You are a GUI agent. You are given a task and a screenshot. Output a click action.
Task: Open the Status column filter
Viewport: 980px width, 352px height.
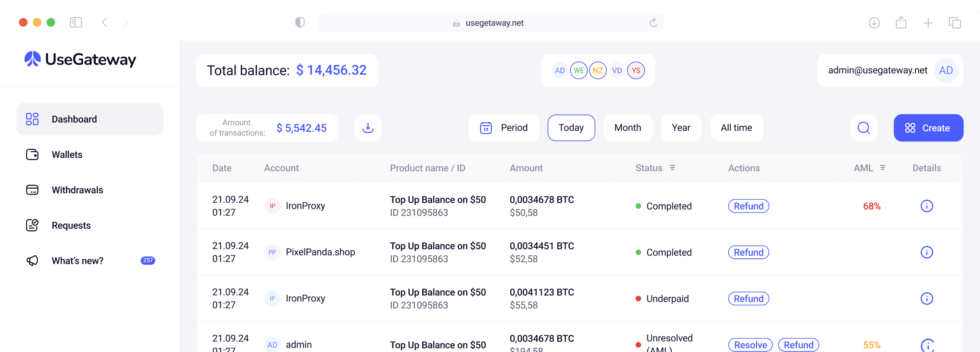[x=672, y=168]
